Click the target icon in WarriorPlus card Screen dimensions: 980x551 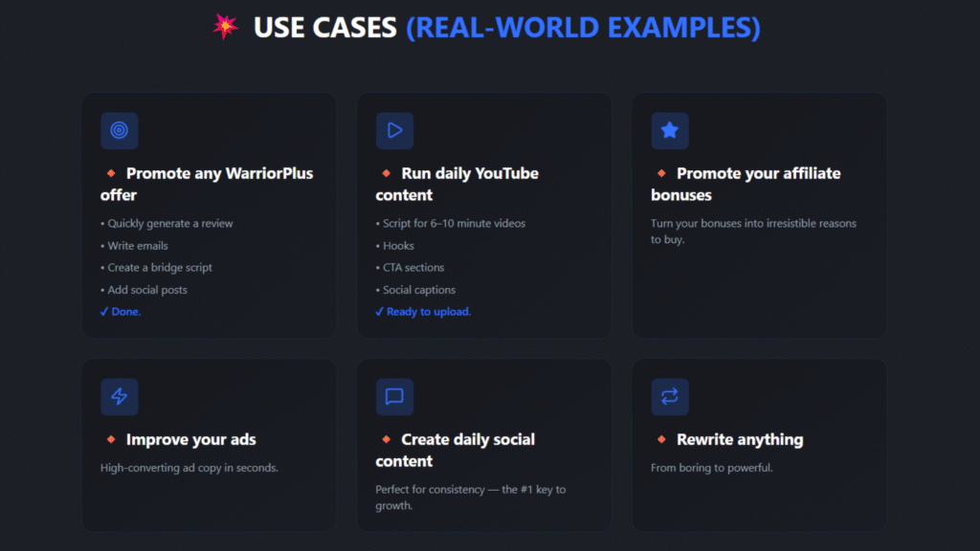(120, 131)
